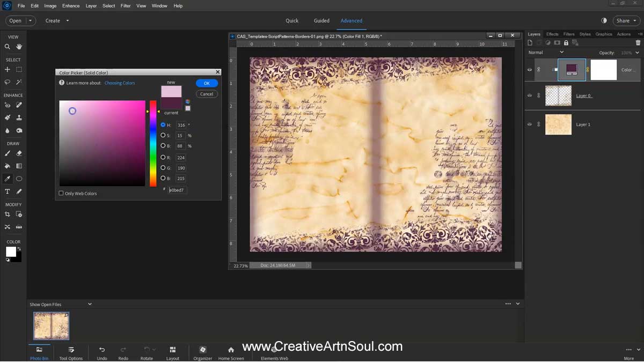Click the new color swatch preview

click(171, 91)
